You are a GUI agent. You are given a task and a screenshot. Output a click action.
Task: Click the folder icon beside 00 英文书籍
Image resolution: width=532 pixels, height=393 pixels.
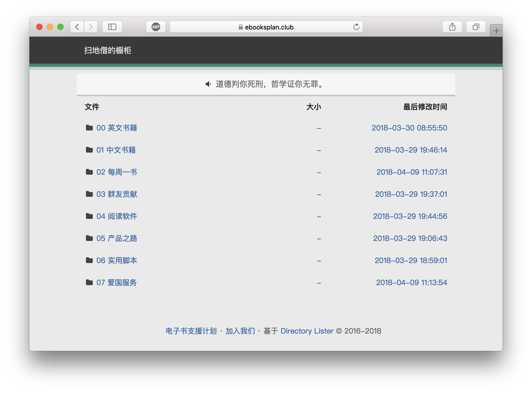click(x=89, y=128)
